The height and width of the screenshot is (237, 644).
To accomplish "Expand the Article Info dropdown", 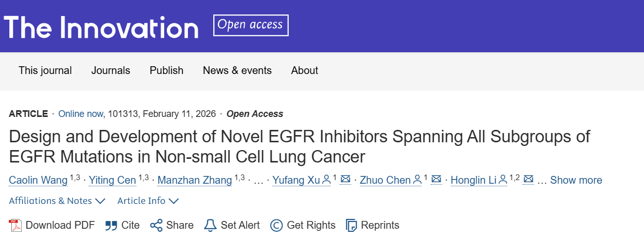I will tap(148, 201).
